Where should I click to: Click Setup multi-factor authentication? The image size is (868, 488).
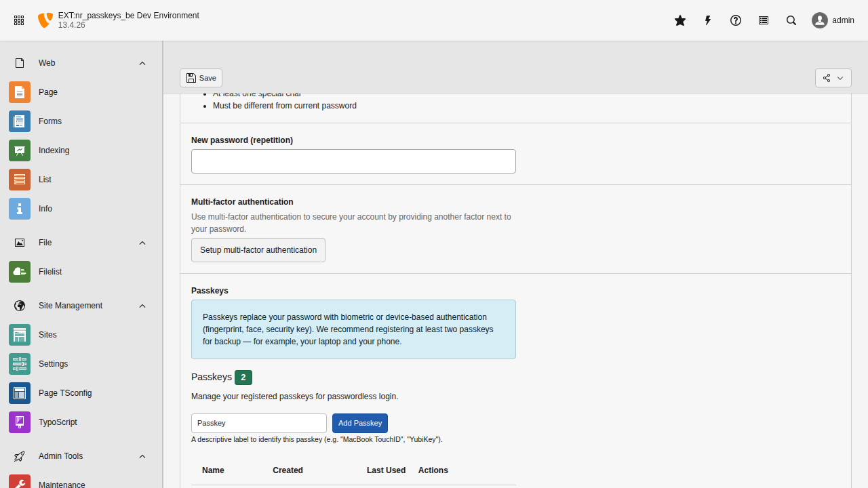pos(258,250)
